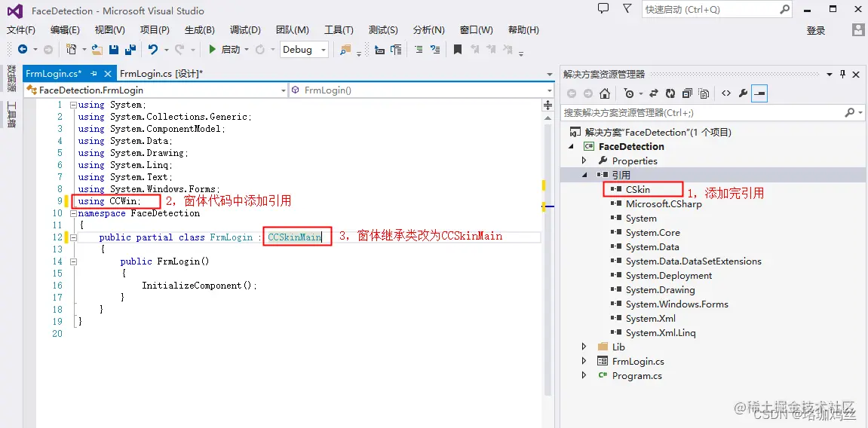Open the 调试(D) menu
868x428 pixels.
click(245, 30)
